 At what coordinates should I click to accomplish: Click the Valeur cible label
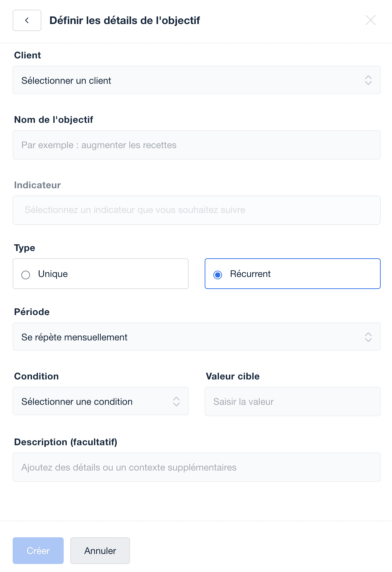point(232,376)
